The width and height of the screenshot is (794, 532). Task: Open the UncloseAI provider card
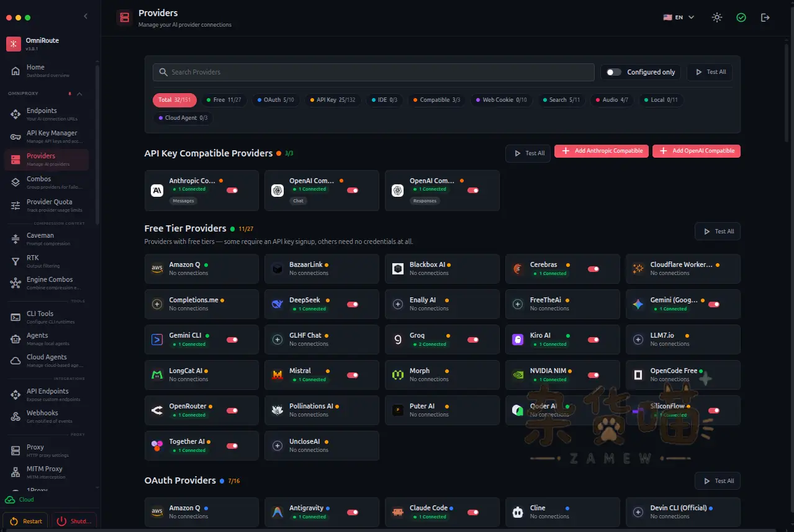point(322,446)
